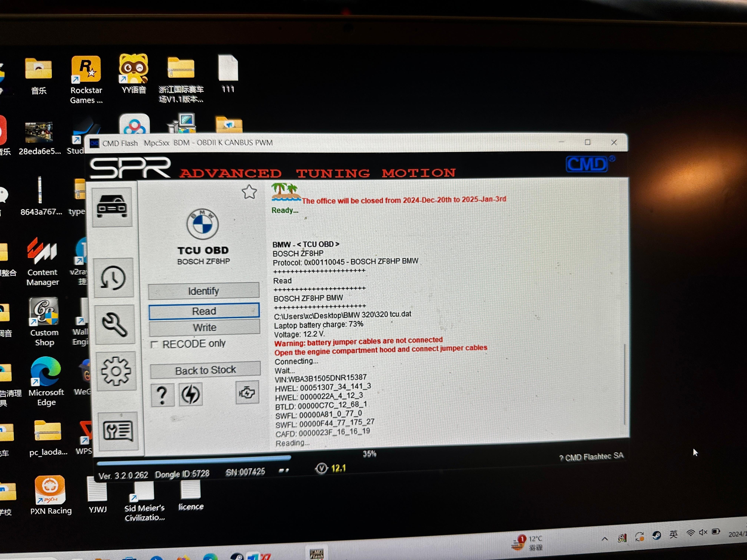The height and width of the screenshot is (560, 747).
Task: Click the read progress bar
Action: (193, 460)
